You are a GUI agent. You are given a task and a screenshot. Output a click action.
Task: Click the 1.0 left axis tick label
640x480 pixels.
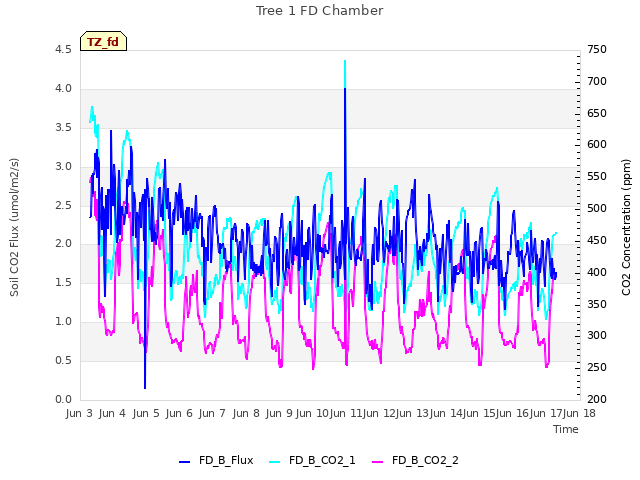[63, 321]
